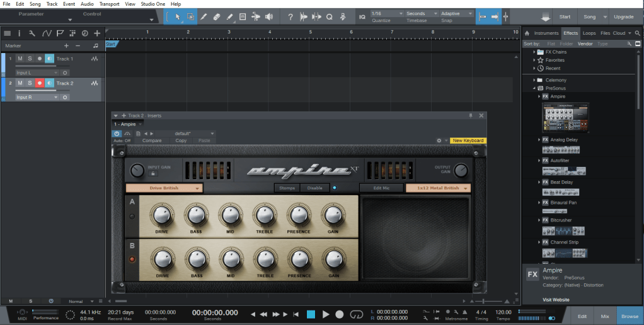Adjust the Track 1 volume fader
This screenshot has width=644, height=325.
coord(40,66)
